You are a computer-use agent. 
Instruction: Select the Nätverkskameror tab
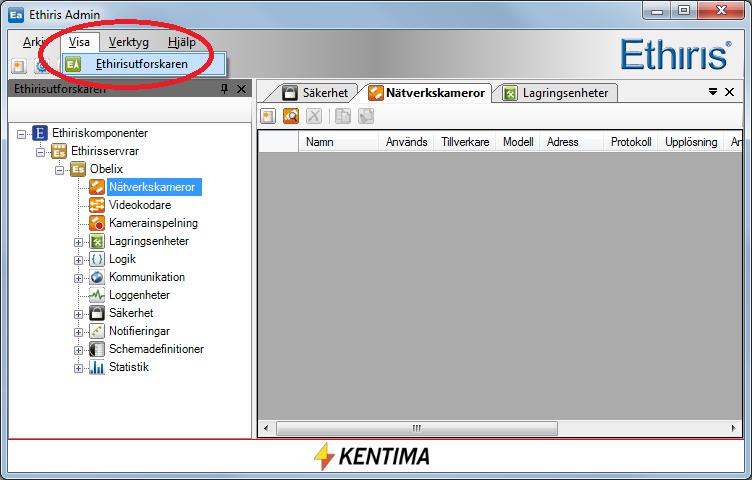(426, 93)
